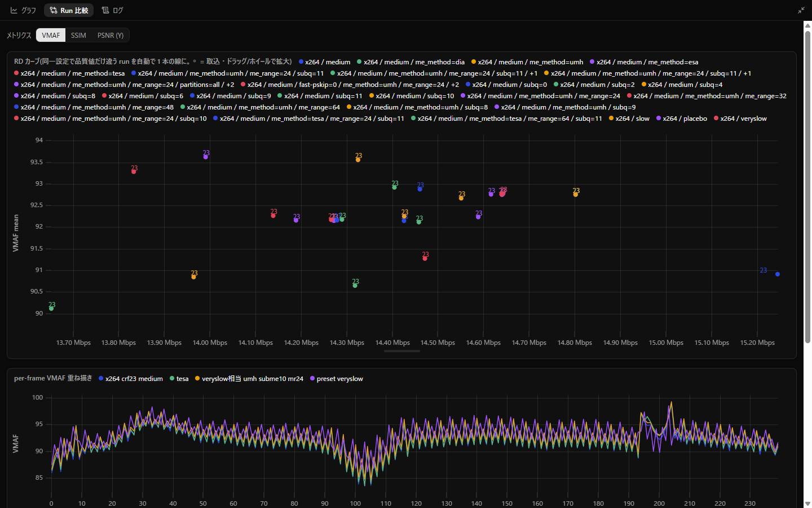This screenshot has height=508, width=812.
Task: Toggle the 'me_method=tesa / me_range=64 / subq=11' series
Action: pyautogui.click(x=506, y=119)
